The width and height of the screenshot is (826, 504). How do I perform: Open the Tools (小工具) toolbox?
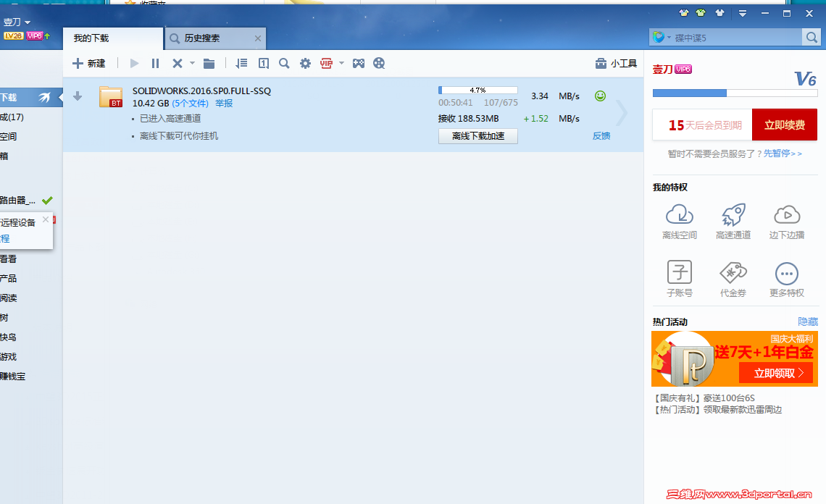coord(616,64)
